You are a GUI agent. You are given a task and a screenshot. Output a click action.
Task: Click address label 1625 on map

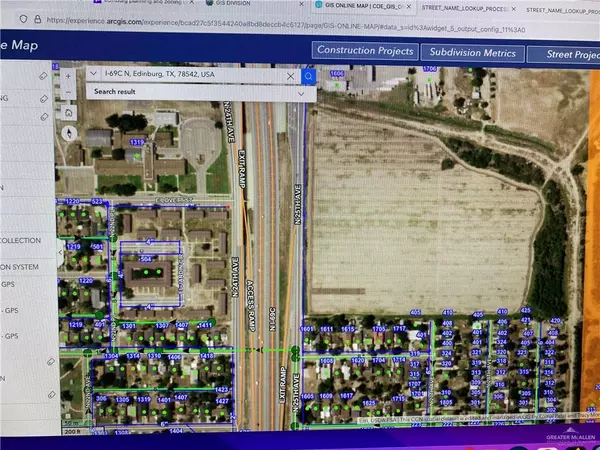(368, 403)
